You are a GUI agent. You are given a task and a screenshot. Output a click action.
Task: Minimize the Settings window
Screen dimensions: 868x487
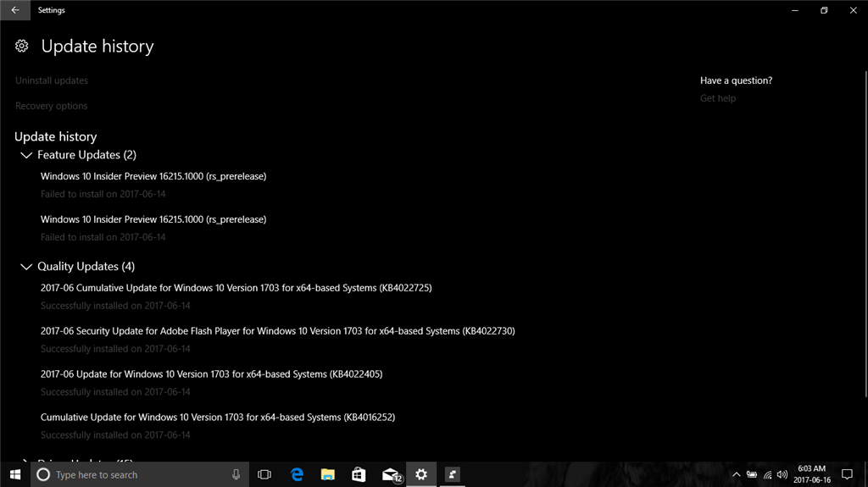795,10
